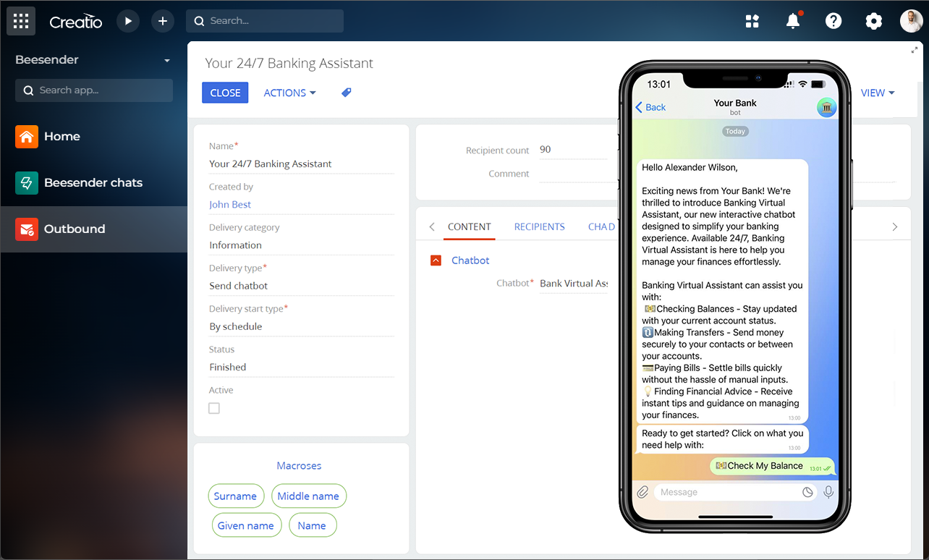Viewport: 929px width, 560px height.
Task: Open the Delivery start type dropdown
Action: (x=301, y=326)
